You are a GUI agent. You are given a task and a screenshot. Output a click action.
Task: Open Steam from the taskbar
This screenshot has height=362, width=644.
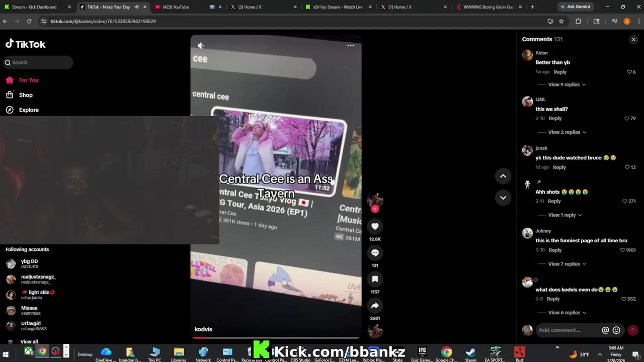(471, 353)
